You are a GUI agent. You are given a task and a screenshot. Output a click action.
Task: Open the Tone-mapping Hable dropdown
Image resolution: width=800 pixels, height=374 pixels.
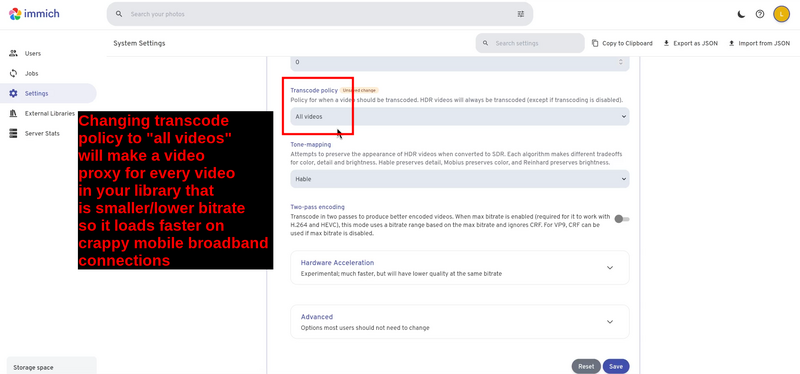pos(460,179)
